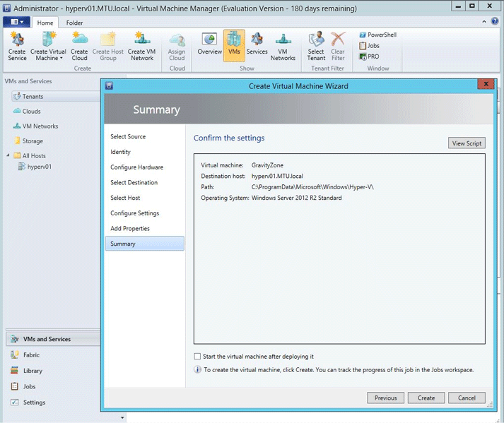Switch to the Home ribbon tab
The height and width of the screenshot is (423, 504).
[x=45, y=23]
